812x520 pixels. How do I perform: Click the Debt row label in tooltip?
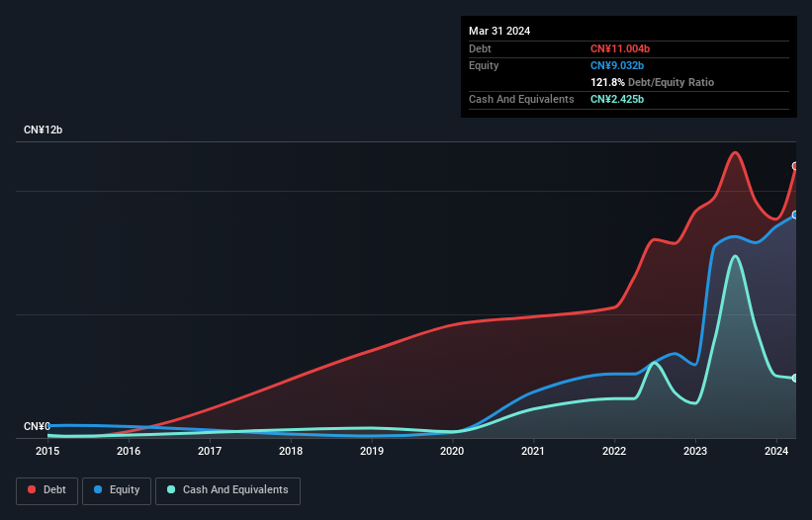(480, 48)
